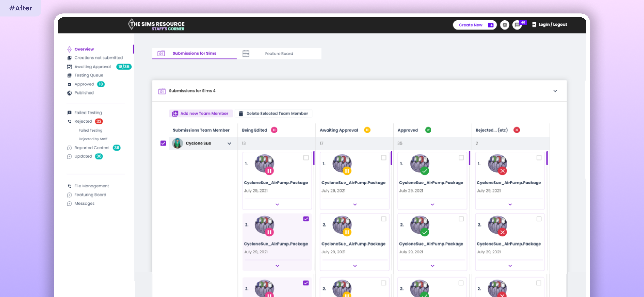644x297 pixels.
Task: Click the Add new Team Member button
Action: (200, 113)
